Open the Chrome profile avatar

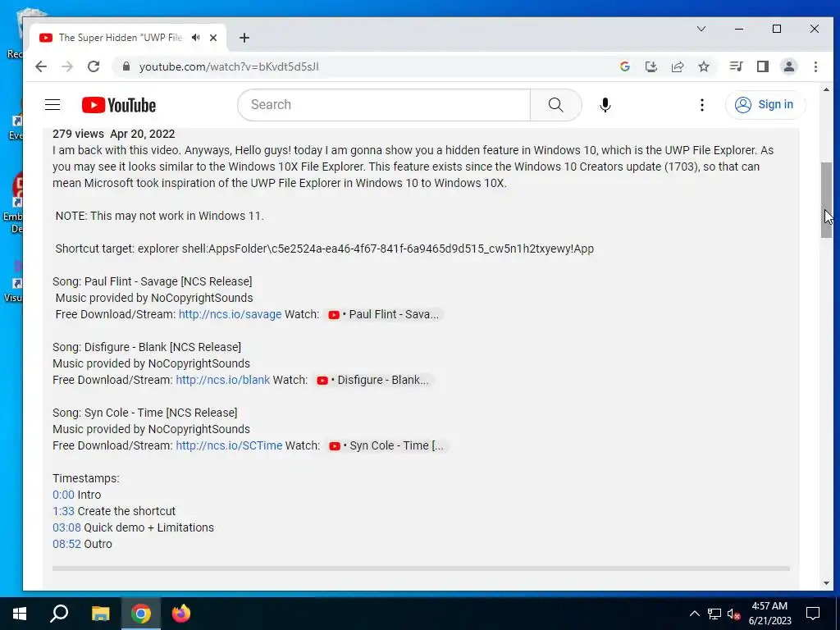pos(788,66)
